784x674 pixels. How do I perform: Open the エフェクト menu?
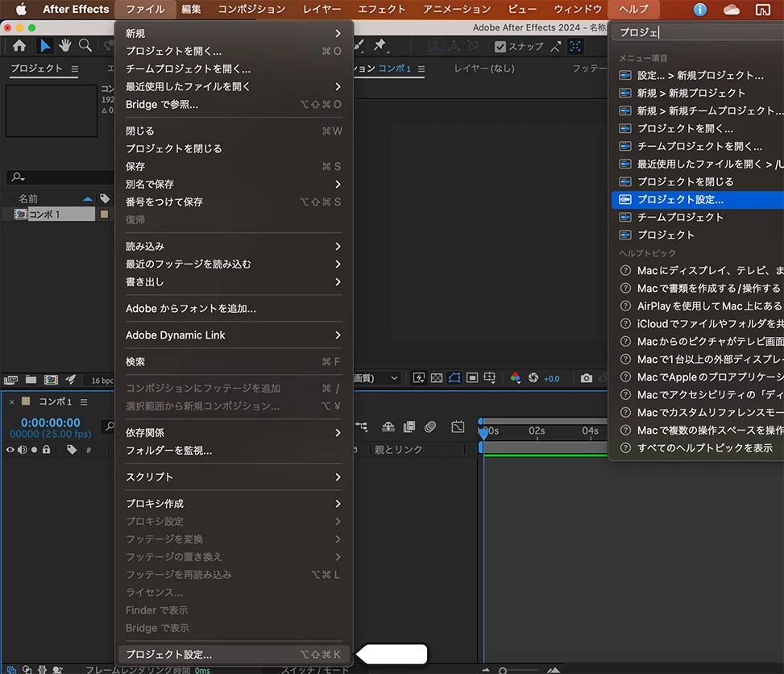click(x=381, y=9)
